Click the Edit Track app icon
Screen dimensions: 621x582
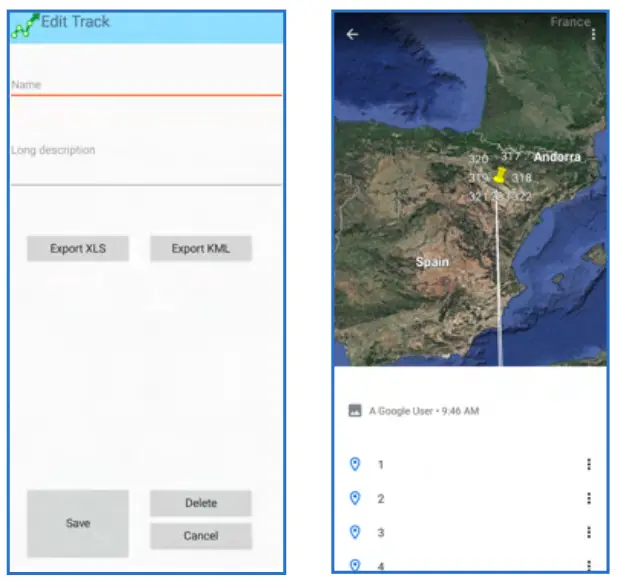pyautogui.click(x=25, y=25)
